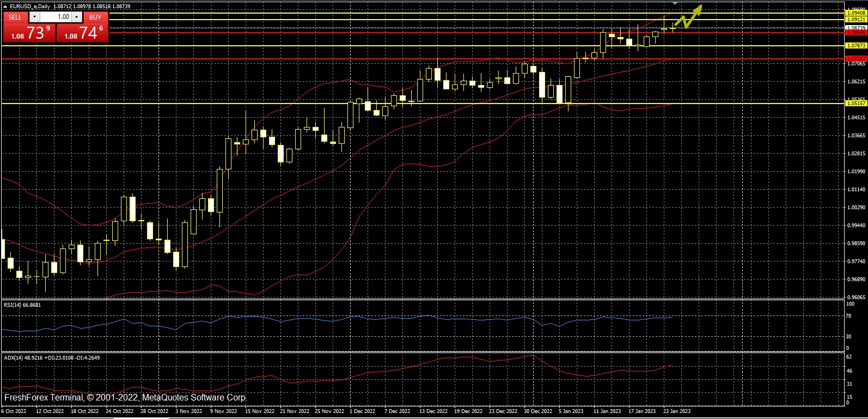Collapse the one-click trading panel triangle

pos(5,6)
